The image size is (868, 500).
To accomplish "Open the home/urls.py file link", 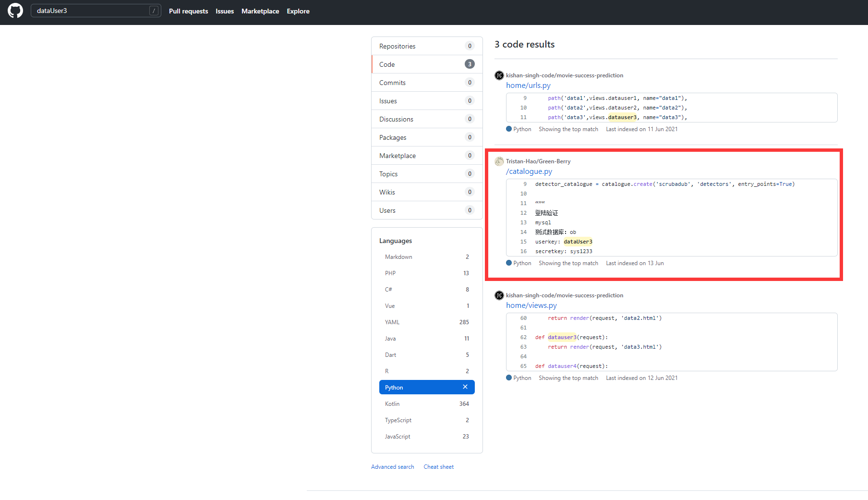I will point(528,85).
